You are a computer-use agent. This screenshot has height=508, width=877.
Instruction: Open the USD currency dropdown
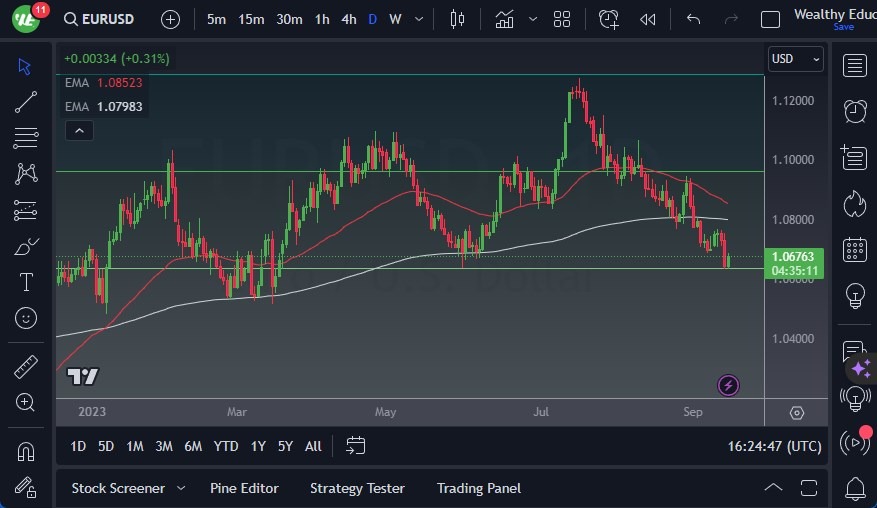[x=796, y=59]
